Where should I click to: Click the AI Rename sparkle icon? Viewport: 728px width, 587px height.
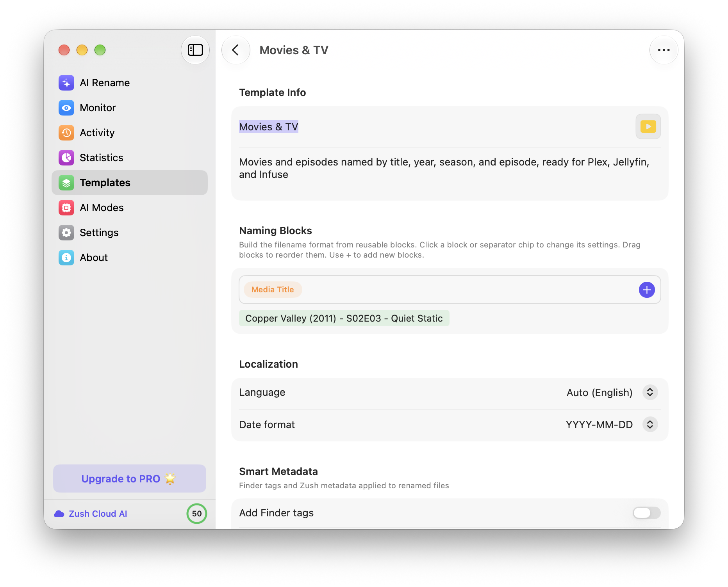point(66,83)
